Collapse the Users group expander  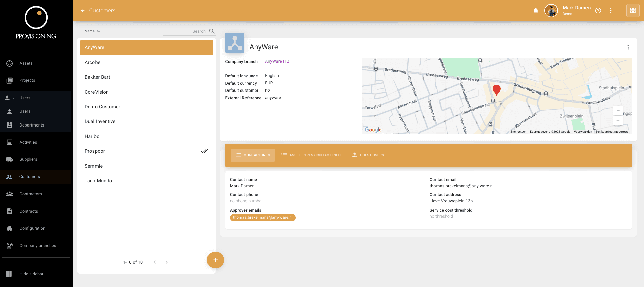[14, 98]
